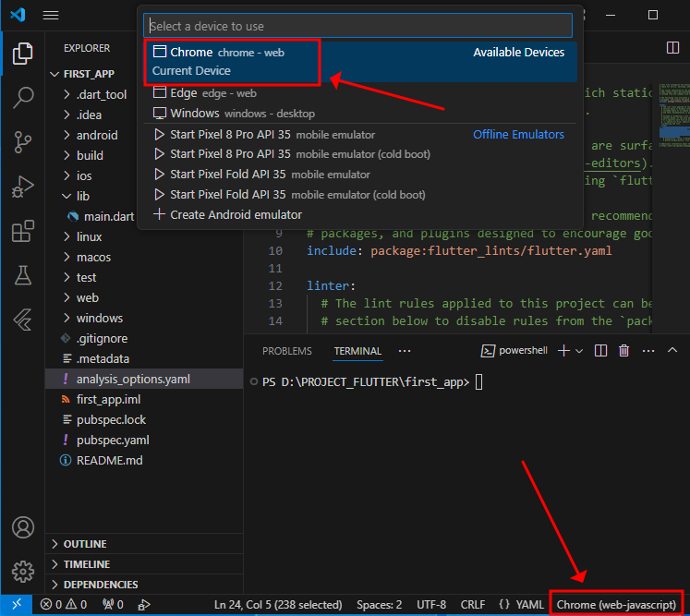The image size is (690, 616).
Task: Select the Edge web device
Action: point(360,93)
